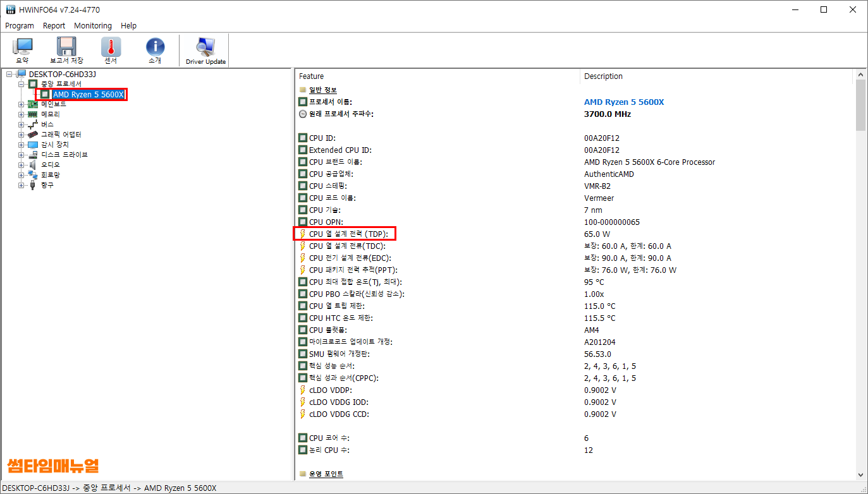Expand the 감시 장치 tree node
This screenshot has width=868, height=494.
pos(21,145)
